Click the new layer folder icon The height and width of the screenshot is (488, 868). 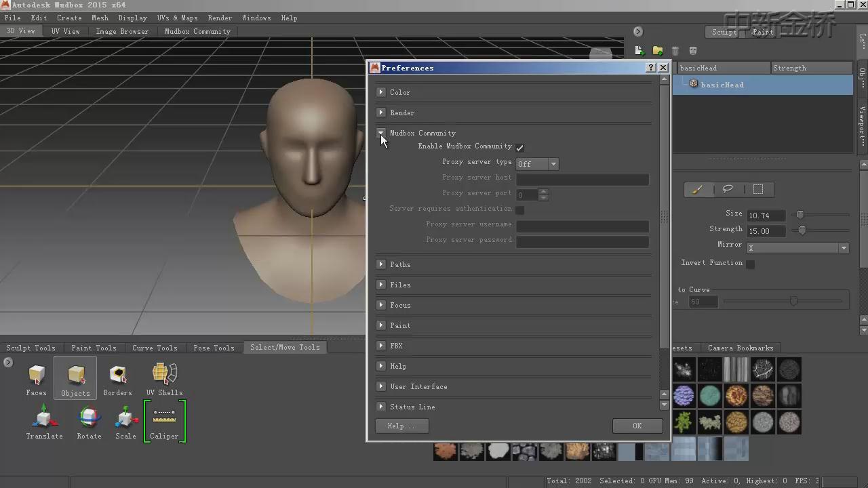(657, 51)
